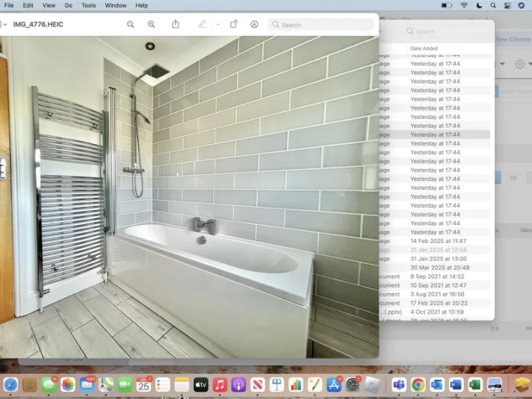
Task: Open Microsoft Word from the Dock
Action: (x=456, y=384)
